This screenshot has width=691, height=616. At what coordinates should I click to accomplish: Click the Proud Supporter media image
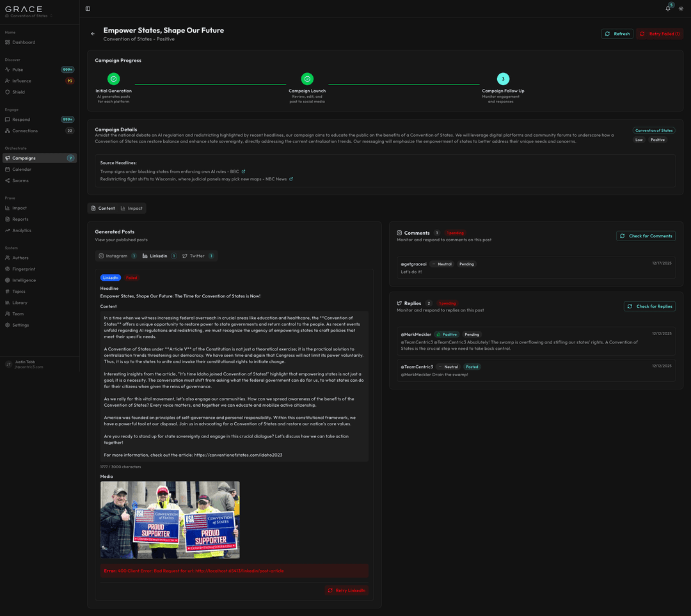(x=170, y=519)
